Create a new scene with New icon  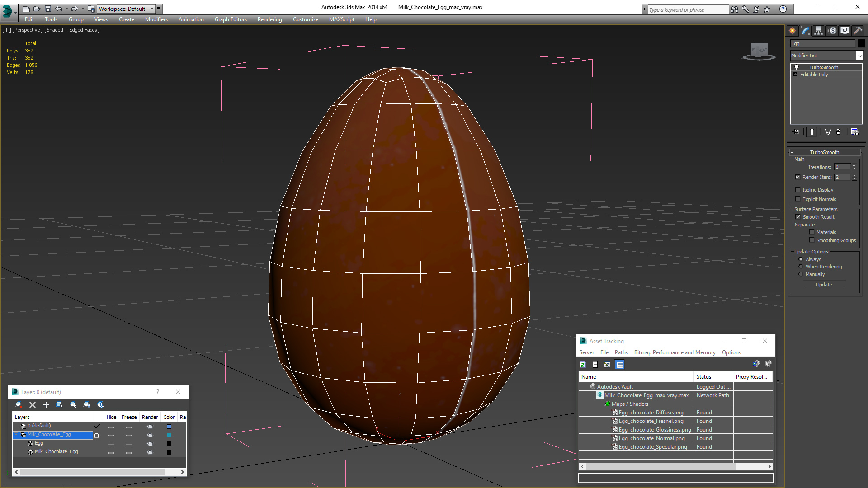tap(26, 9)
